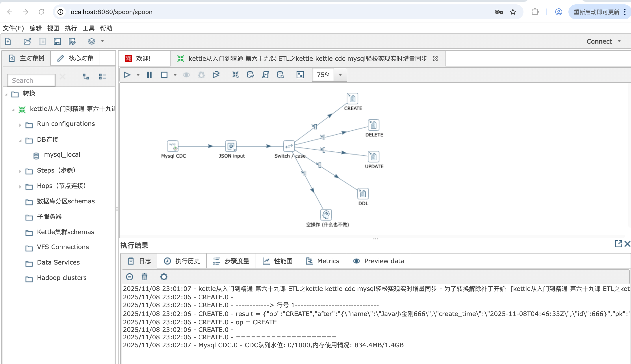Screen dimensions: 631x364
Task: Click the Mysql CDC step icon
Action: pyautogui.click(x=173, y=146)
